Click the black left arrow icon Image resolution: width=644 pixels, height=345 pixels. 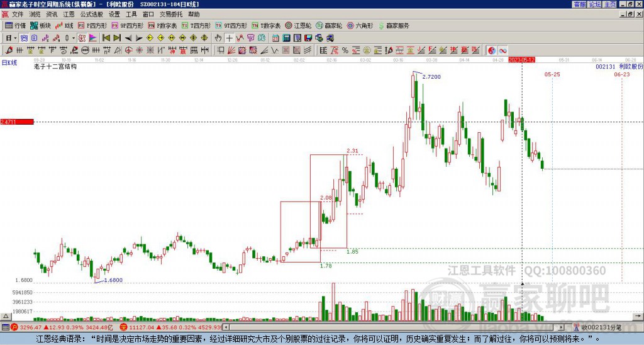128,38
